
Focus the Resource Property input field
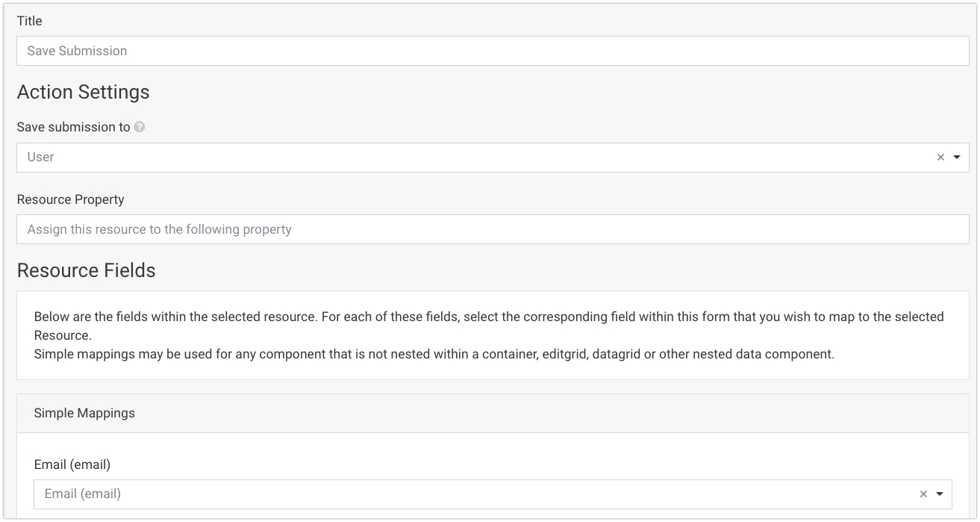tap(493, 229)
